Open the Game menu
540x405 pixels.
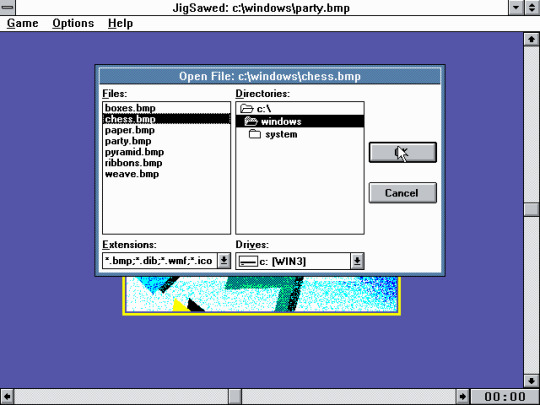coord(22,23)
